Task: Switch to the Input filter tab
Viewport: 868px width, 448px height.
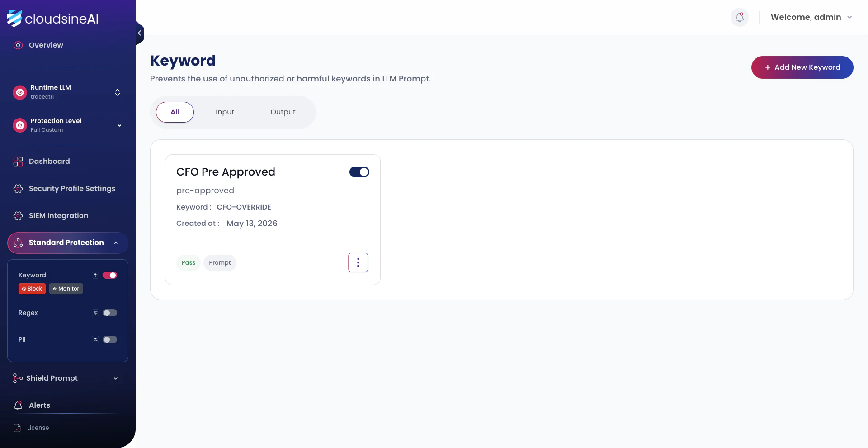Action: [225, 112]
